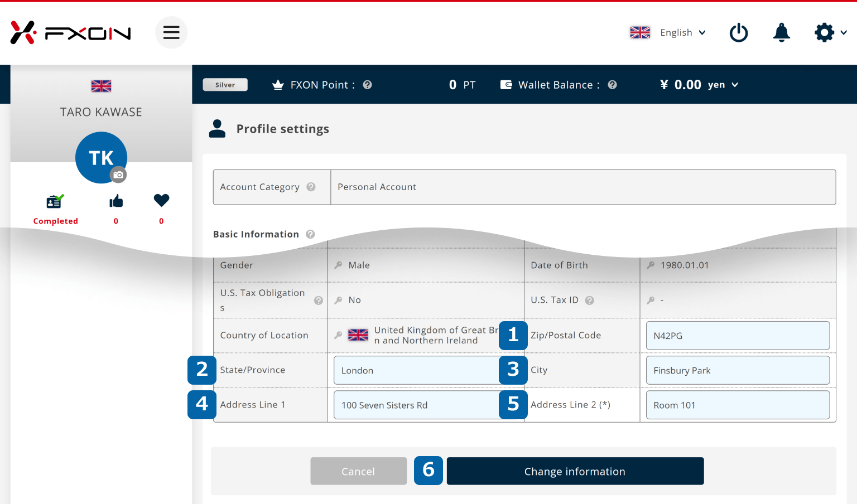Click into the City field
The height and width of the screenshot is (504, 857).
(738, 370)
